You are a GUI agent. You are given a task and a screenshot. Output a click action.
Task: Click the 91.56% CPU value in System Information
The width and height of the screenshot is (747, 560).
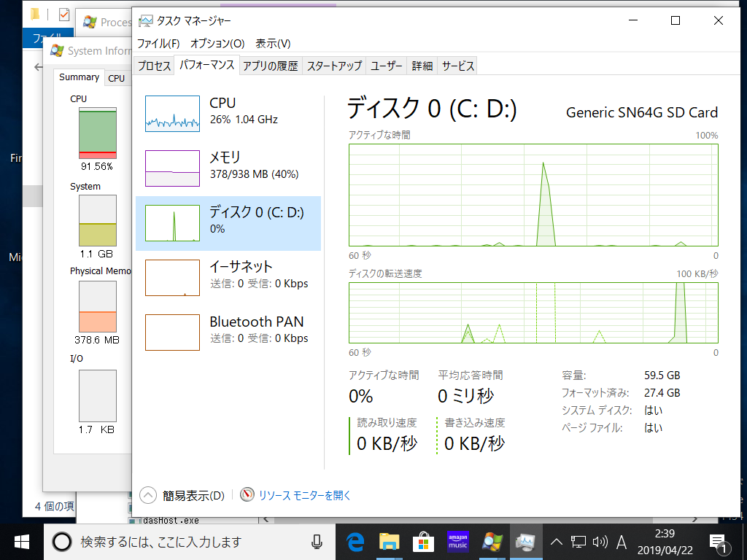click(97, 166)
